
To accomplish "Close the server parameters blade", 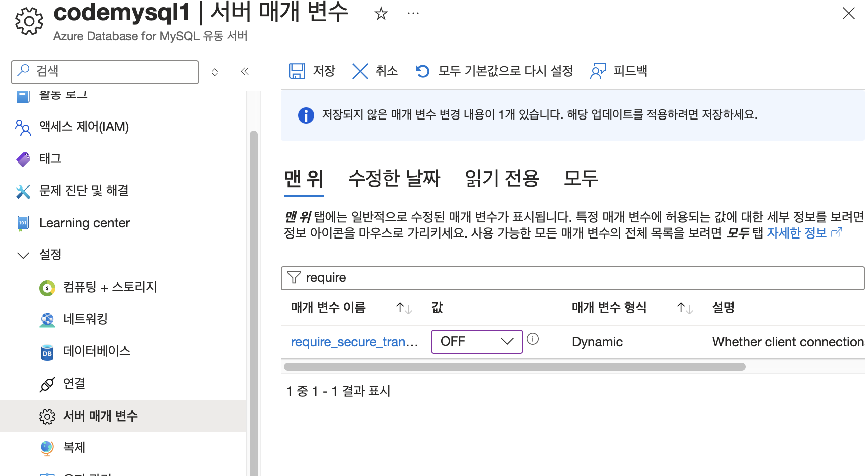I will pyautogui.click(x=849, y=13).
